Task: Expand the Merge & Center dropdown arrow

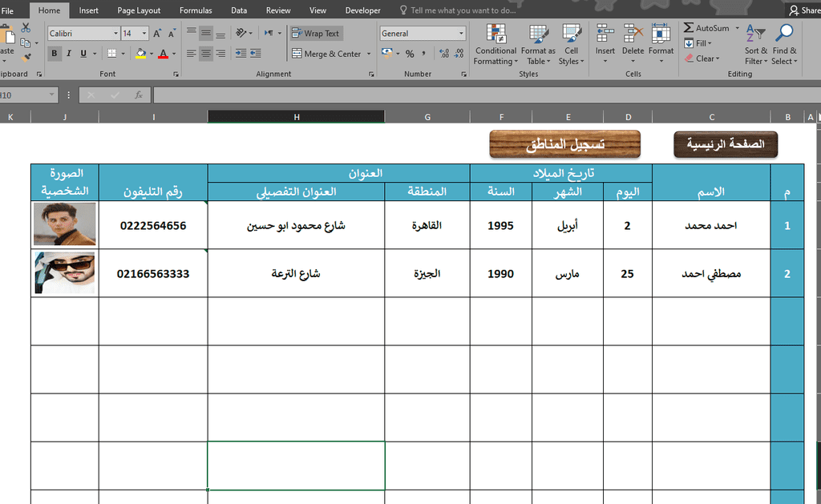Action: coord(369,54)
